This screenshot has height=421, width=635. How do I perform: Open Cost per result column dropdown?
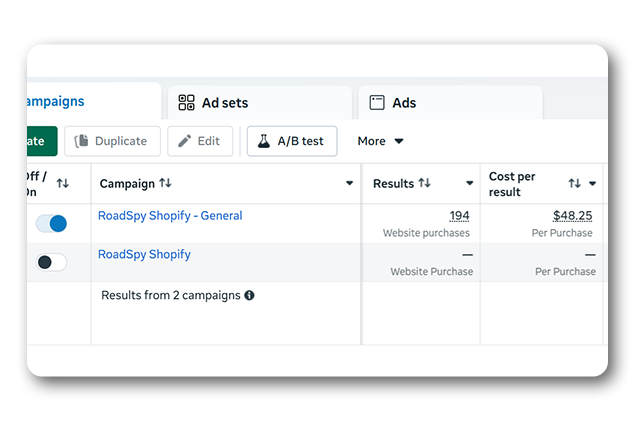592,183
